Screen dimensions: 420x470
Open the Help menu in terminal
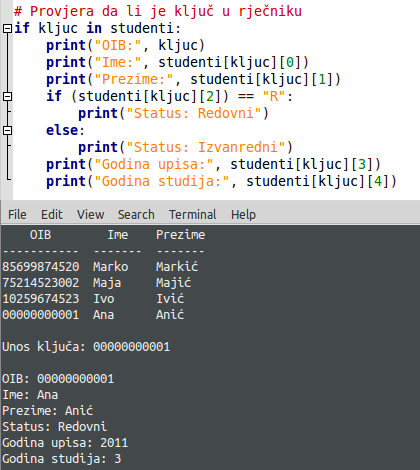243,214
